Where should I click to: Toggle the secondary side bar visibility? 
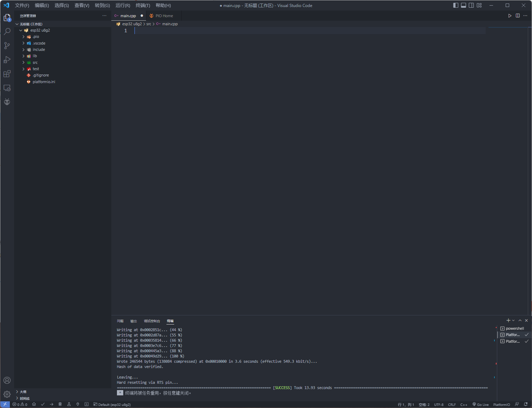(471, 5)
